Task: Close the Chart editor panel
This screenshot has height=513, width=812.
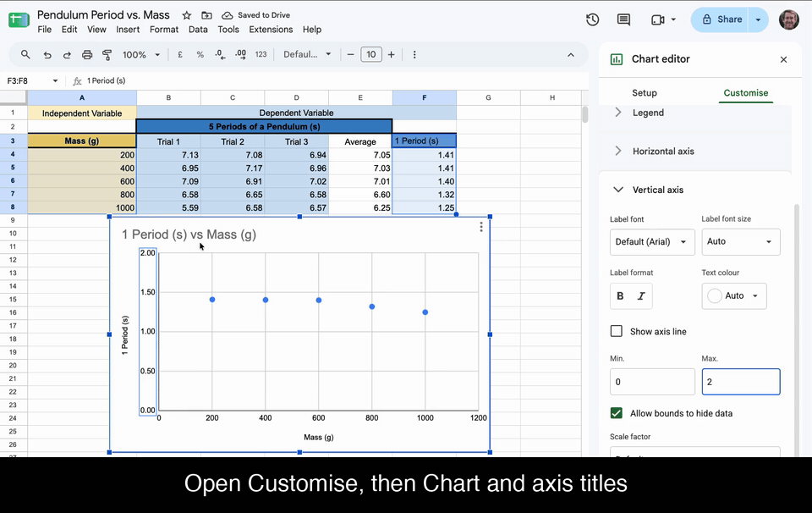Action: point(783,59)
